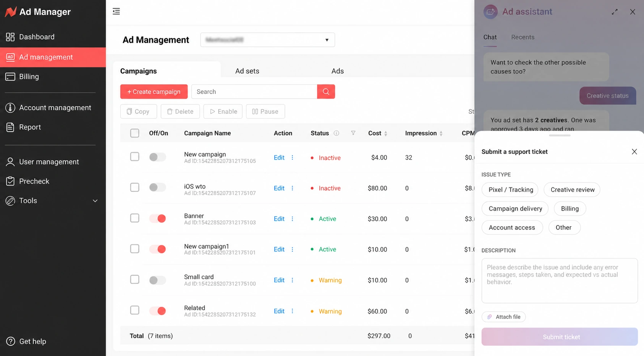Select Creative review issue type

(x=572, y=190)
